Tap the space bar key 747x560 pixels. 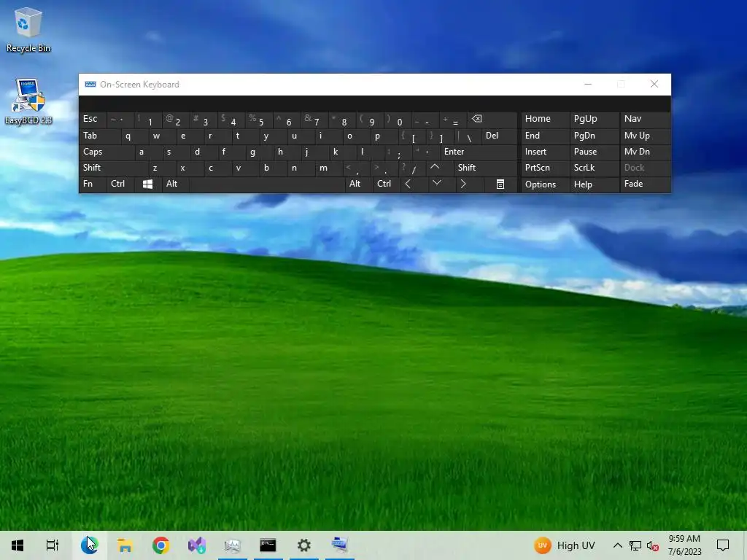point(267,184)
